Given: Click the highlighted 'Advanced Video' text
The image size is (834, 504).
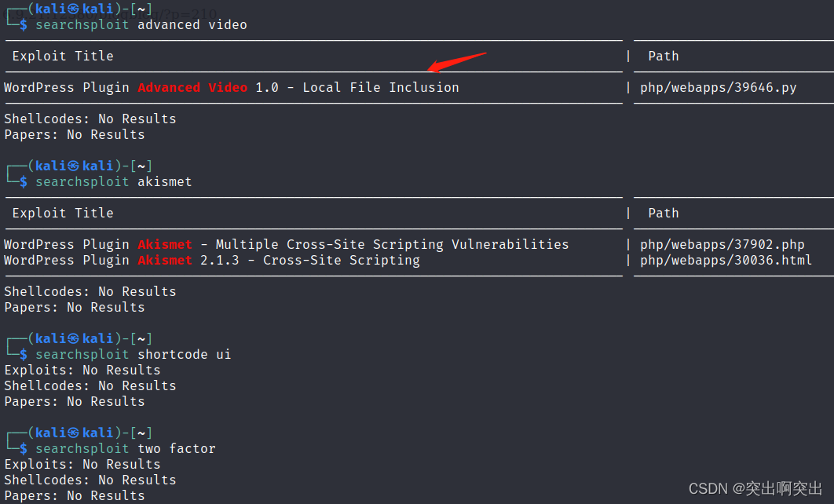Looking at the screenshot, I should point(192,88).
